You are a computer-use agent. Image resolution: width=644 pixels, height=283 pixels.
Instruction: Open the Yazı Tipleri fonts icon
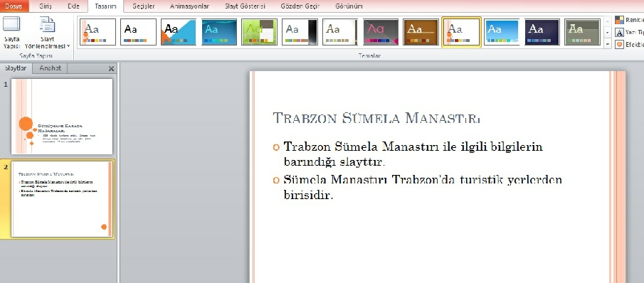619,33
